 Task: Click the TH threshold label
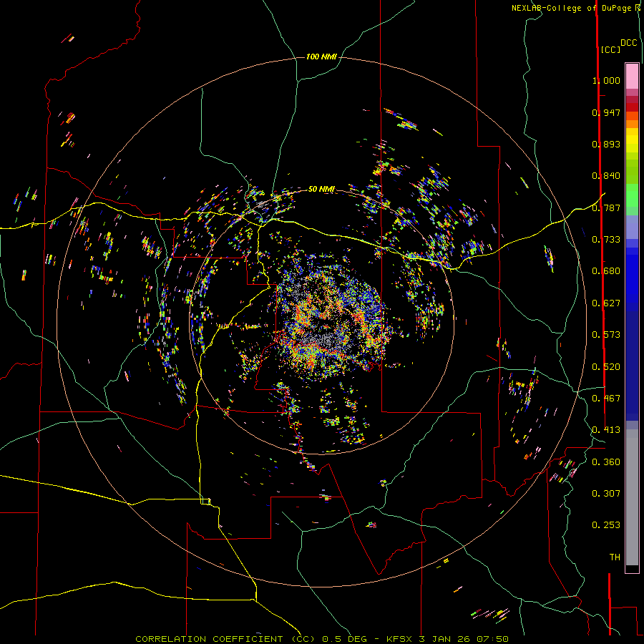tap(615, 557)
